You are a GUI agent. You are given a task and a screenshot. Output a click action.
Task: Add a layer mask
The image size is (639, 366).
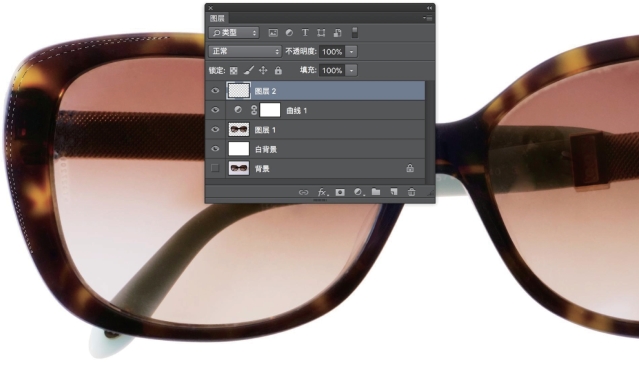pos(340,192)
